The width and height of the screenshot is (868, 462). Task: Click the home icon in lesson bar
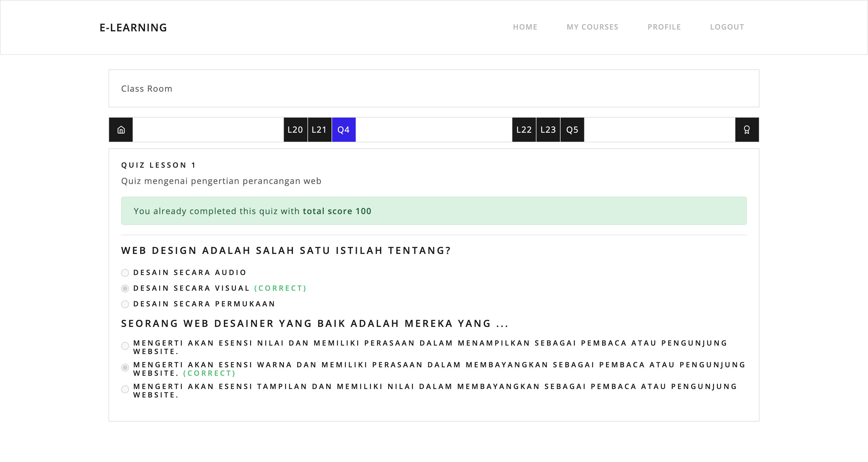121,130
